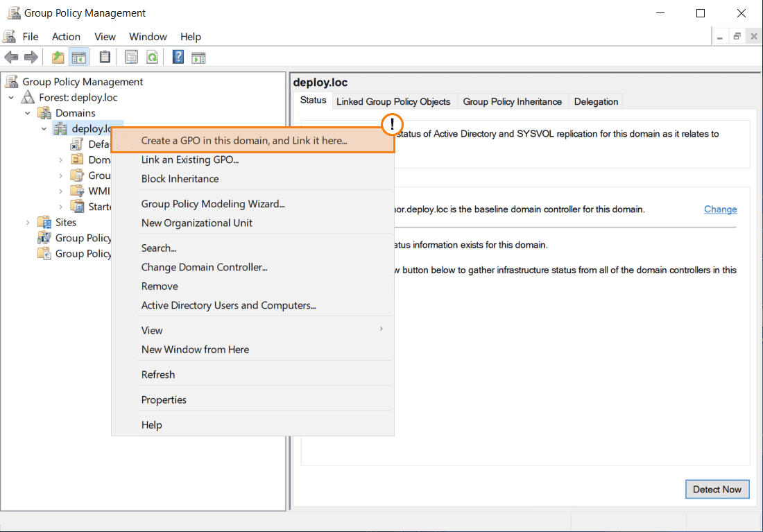Click the Refresh toolbar icon
Viewport: 763px width, 532px height.
153,58
